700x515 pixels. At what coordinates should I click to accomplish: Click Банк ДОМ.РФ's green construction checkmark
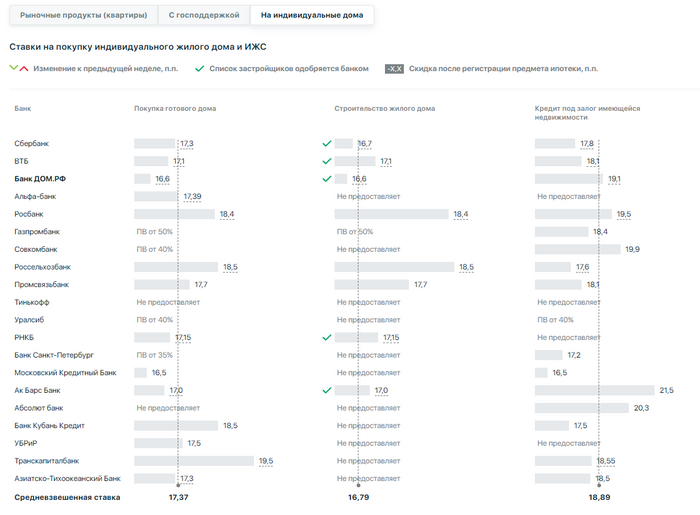(326, 179)
